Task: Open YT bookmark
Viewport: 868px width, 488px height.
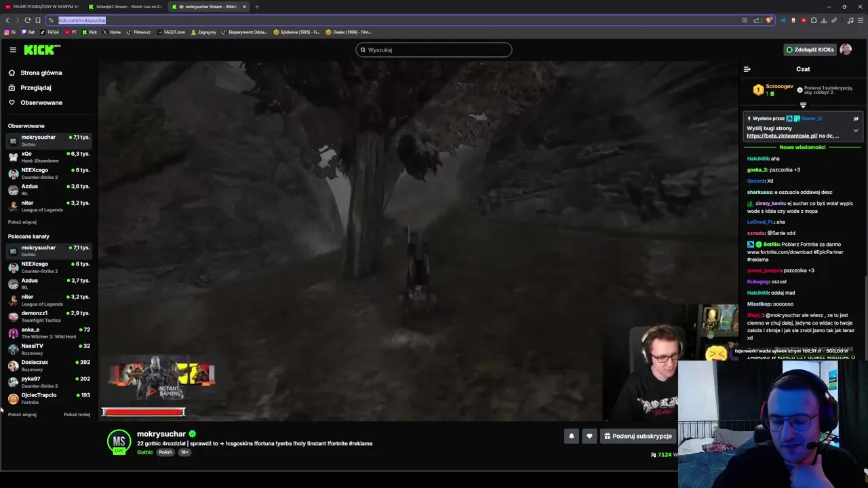Action: pos(71,32)
